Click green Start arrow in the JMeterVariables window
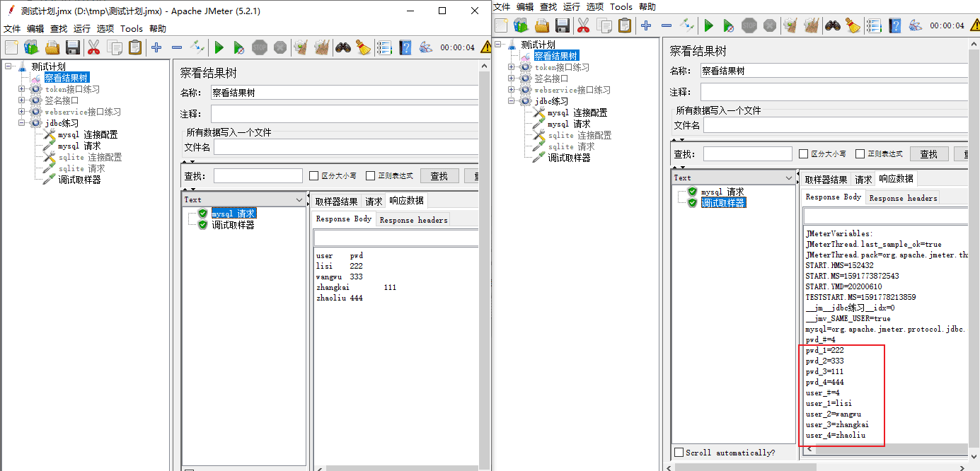The width and height of the screenshot is (980, 471). coord(708,25)
